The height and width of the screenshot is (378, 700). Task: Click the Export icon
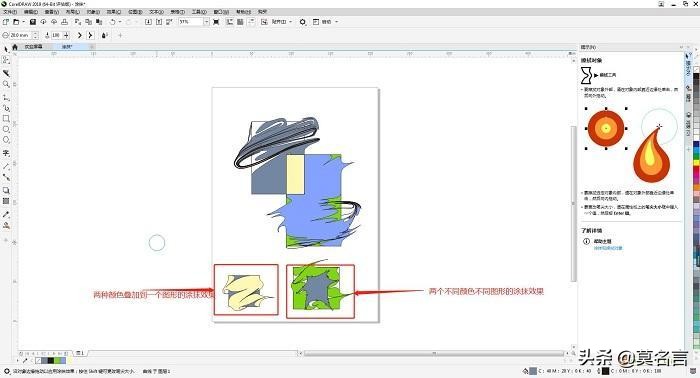point(158,21)
